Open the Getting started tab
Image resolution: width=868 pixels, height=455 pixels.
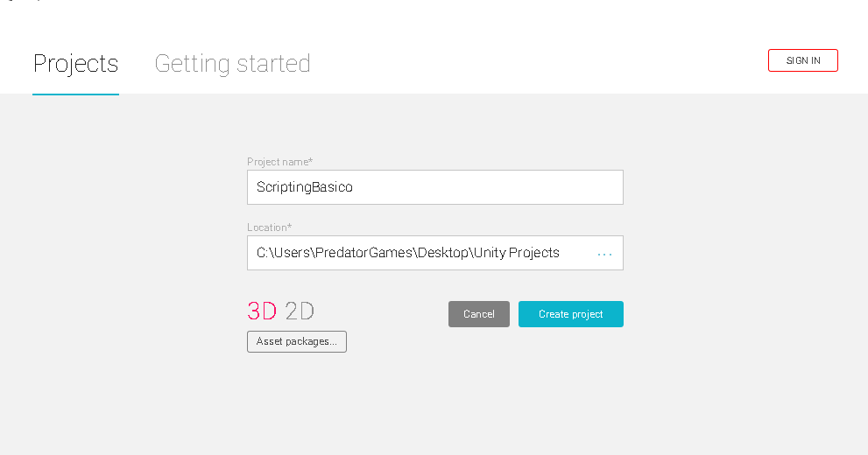click(x=232, y=64)
